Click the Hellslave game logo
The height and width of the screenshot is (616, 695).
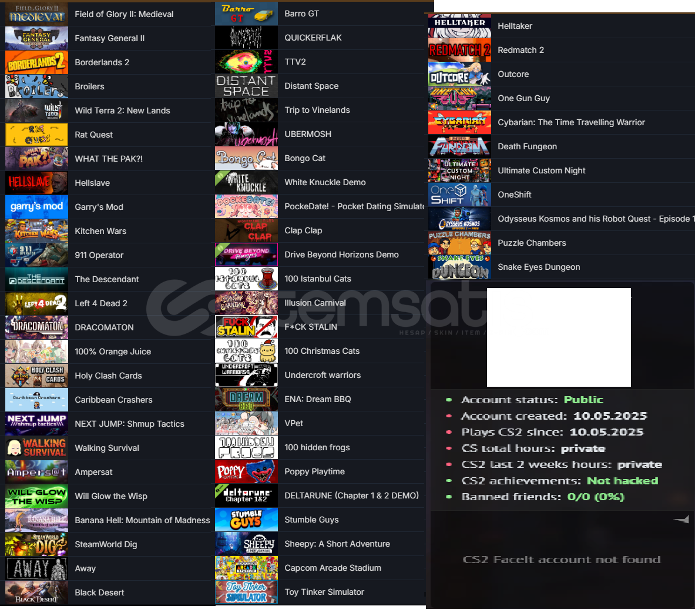pyautogui.click(x=37, y=183)
